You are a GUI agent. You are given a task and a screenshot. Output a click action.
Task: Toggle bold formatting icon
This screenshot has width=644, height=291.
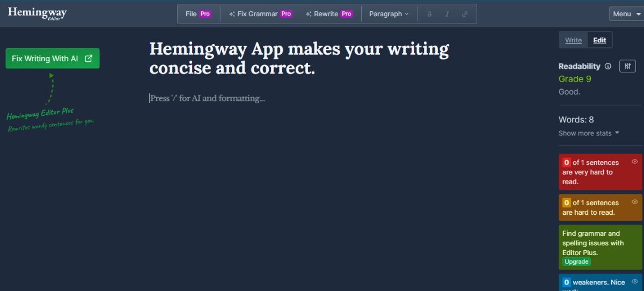tap(429, 14)
